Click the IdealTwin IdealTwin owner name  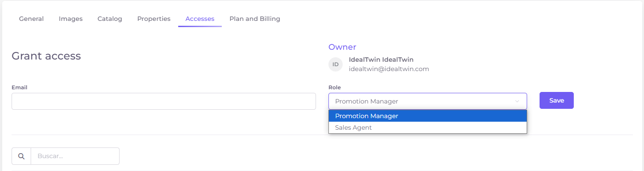pos(381,60)
